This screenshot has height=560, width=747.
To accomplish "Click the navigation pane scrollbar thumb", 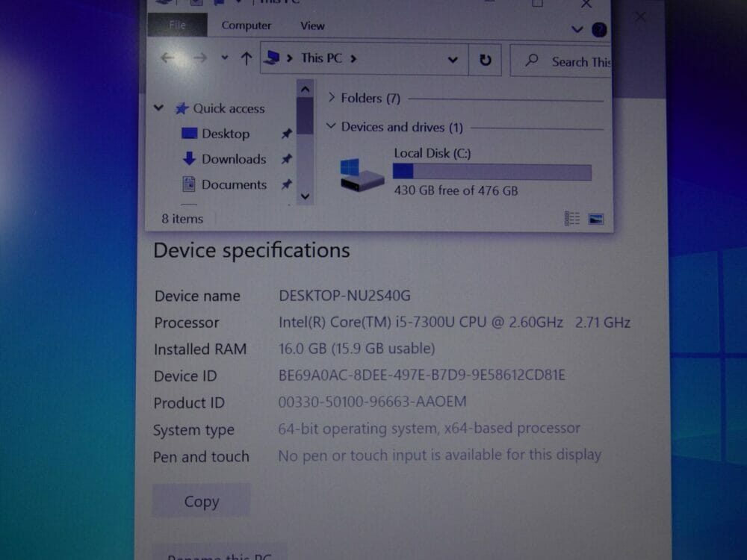I will [305, 116].
